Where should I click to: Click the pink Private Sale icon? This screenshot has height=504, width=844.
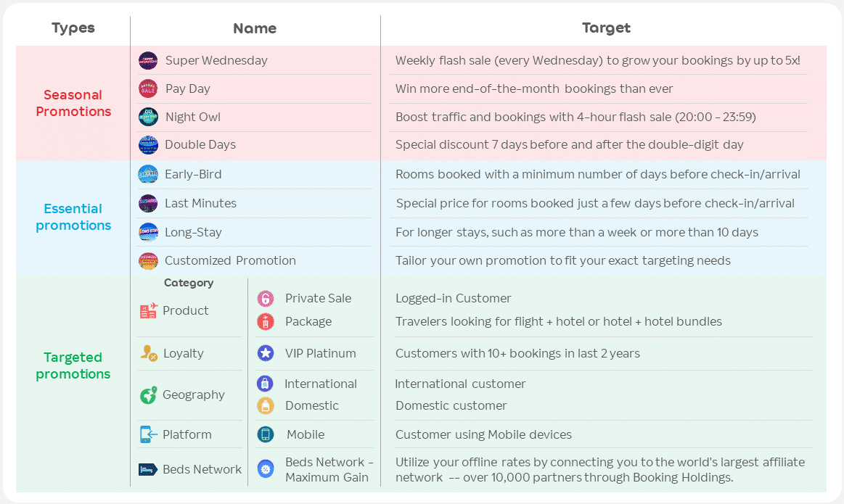266,298
